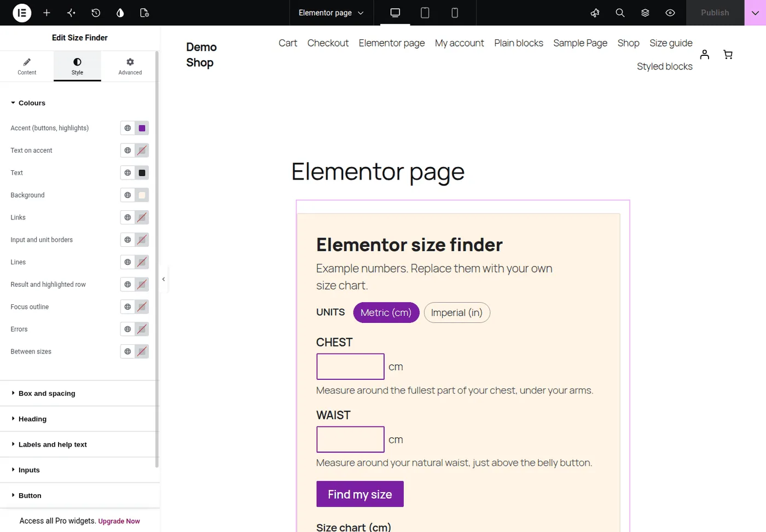The image size is (766, 532).
Task: Open the shopping cart icon
Action: click(x=728, y=54)
